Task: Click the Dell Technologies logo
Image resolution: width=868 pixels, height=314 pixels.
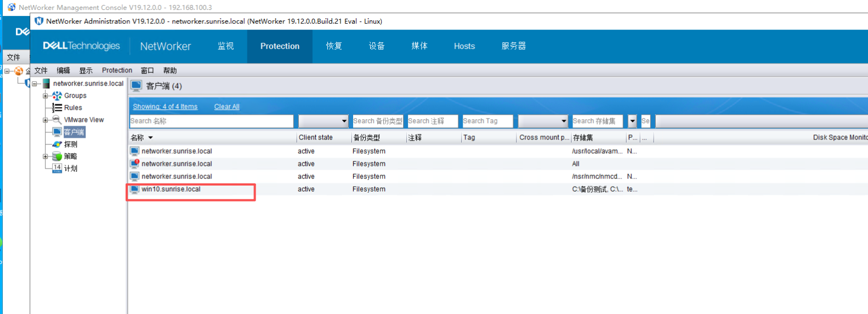Action: (x=81, y=46)
